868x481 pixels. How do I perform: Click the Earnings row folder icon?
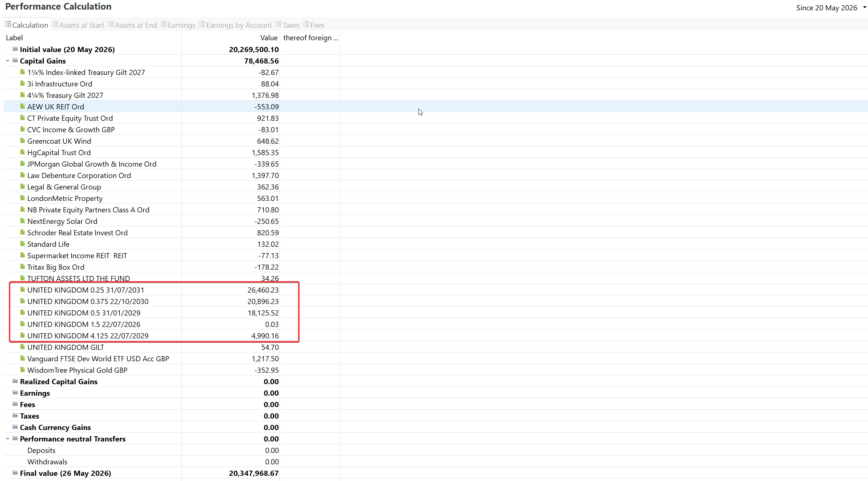(15, 393)
